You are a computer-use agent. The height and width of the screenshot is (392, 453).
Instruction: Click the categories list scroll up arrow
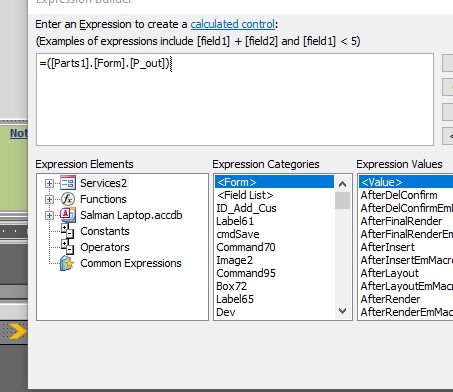pos(342,184)
